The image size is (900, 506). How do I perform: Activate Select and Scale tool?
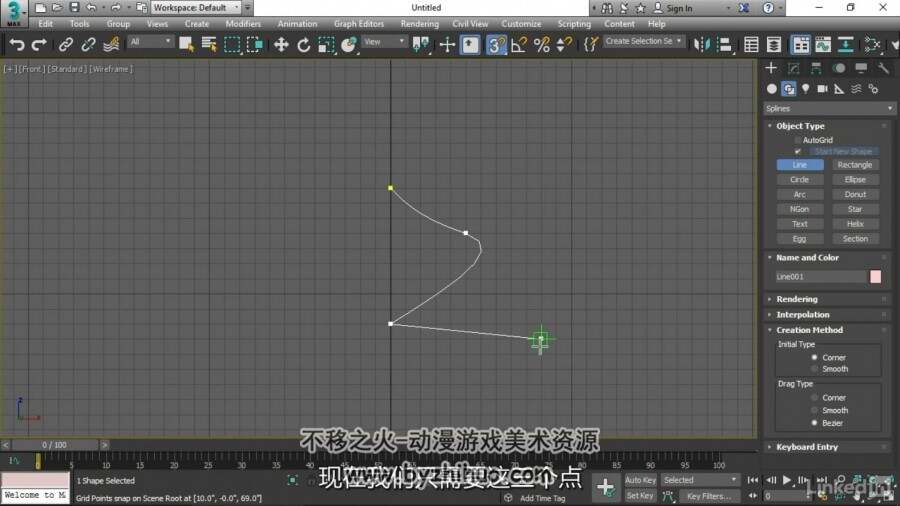tap(326, 45)
